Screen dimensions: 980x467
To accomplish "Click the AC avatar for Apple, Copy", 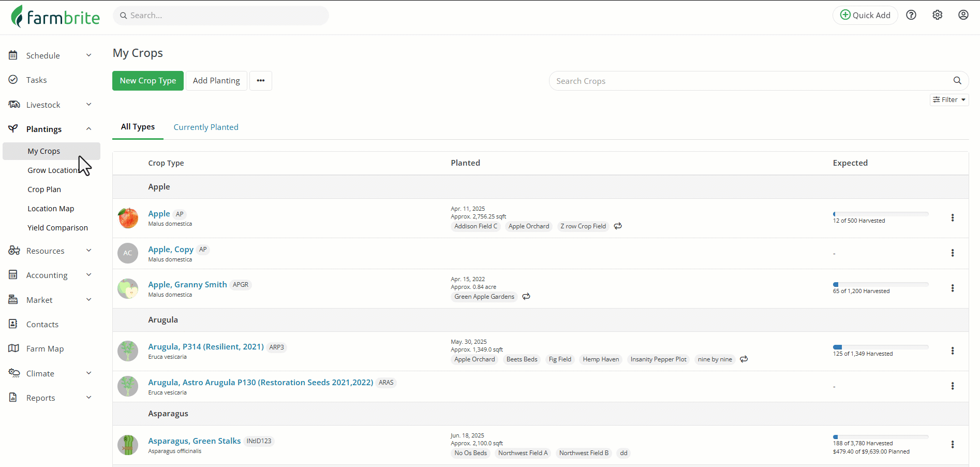I will (128, 253).
